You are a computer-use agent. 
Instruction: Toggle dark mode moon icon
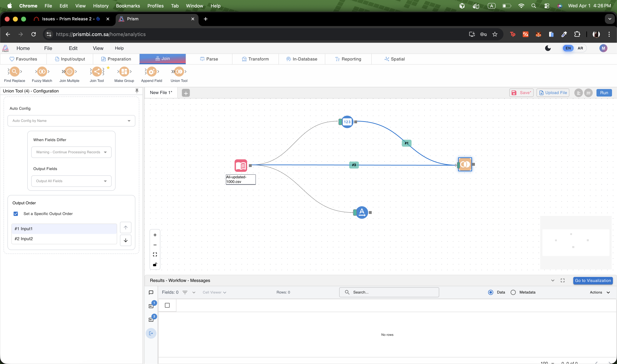click(548, 48)
